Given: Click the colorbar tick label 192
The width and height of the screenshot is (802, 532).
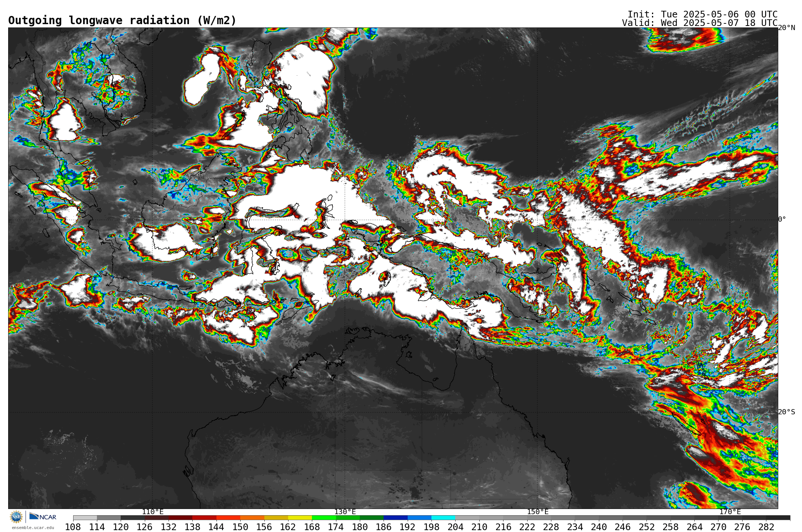Looking at the screenshot, I should click(408, 527).
